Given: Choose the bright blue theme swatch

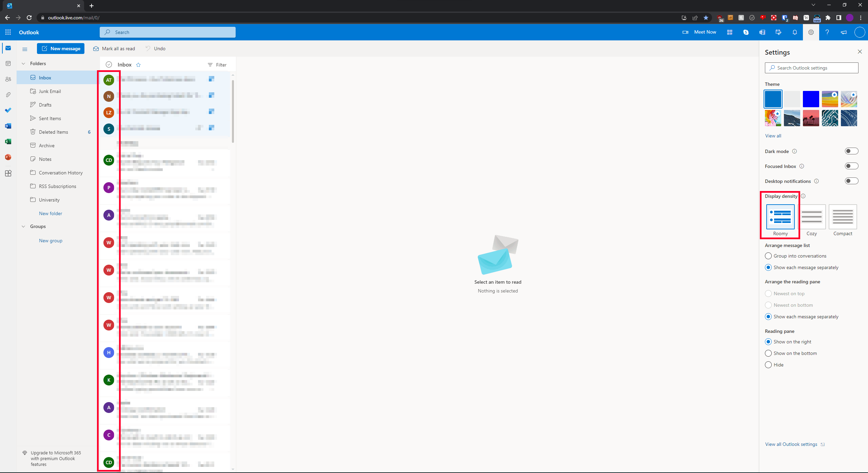Looking at the screenshot, I should tap(811, 99).
